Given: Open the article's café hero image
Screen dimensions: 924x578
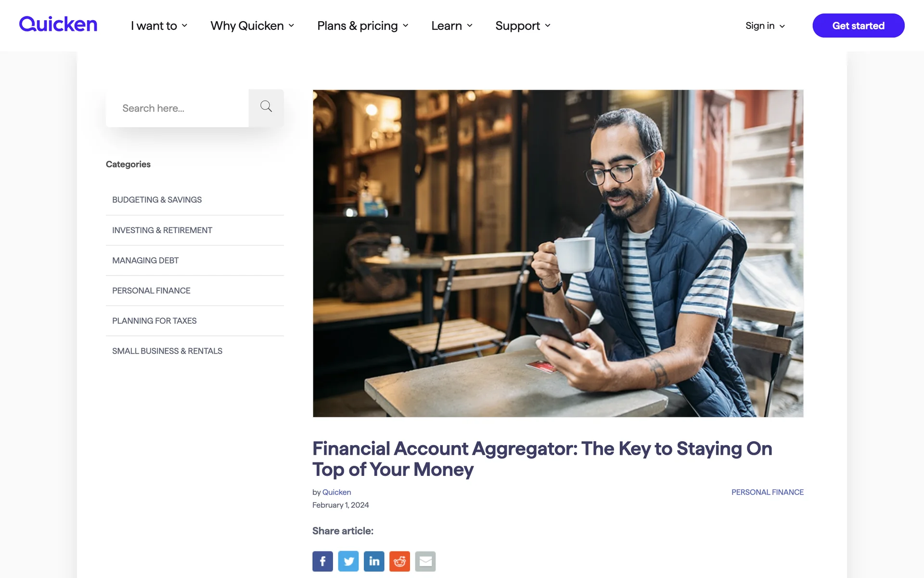Looking at the screenshot, I should pyautogui.click(x=558, y=253).
